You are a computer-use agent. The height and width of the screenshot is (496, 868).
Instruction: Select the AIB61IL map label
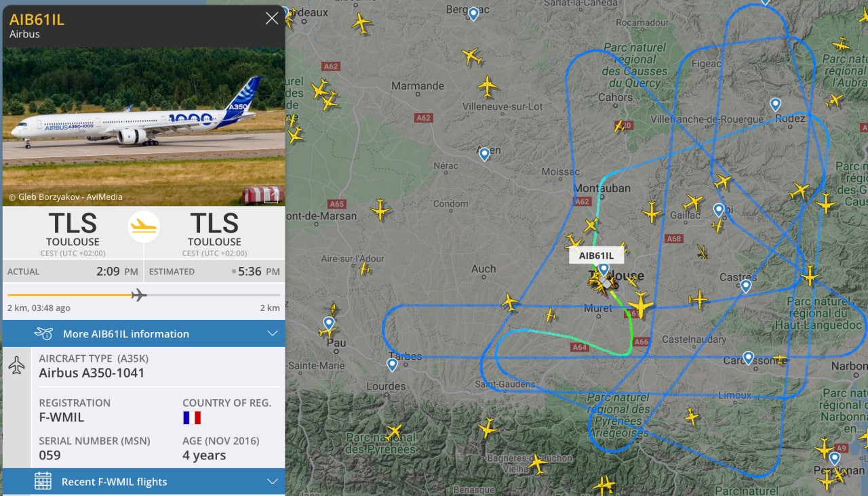pos(596,255)
